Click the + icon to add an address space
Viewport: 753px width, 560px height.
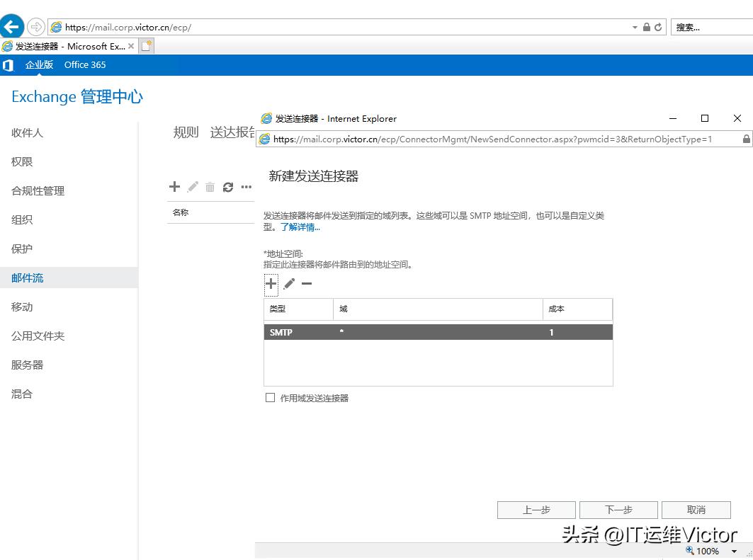pos(271,284)
